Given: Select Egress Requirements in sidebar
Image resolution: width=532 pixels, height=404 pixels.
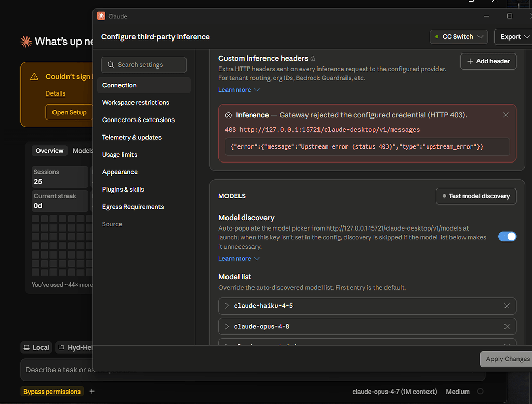Looking at the screenshot, I should (x=144, y=207).
